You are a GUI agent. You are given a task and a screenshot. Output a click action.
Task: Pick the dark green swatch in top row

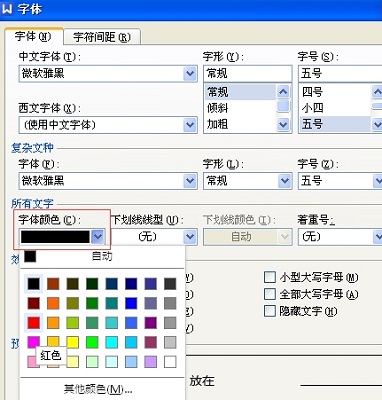(x=92, y=284)
